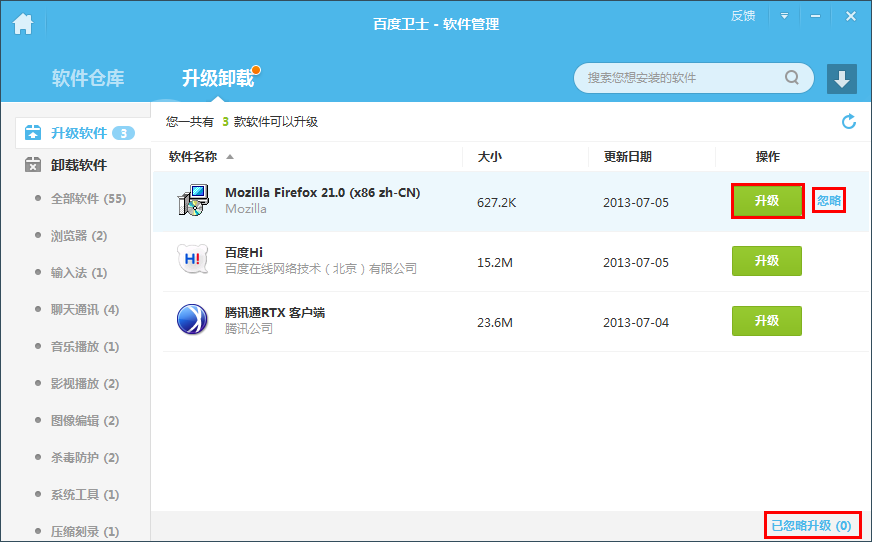
Task: Refresh the upgrade list
Action: [849, 121]
